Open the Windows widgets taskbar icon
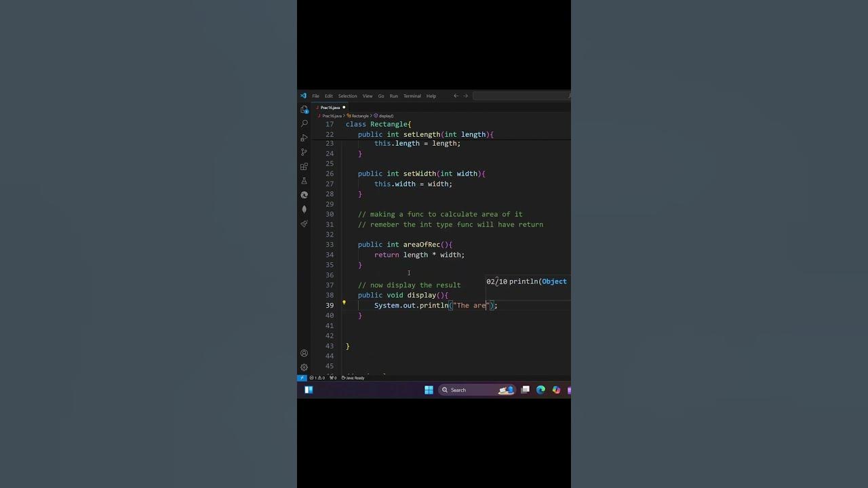The height and width of the screenshot is (488, 868). pyautogui.click(x=309, y=390)
